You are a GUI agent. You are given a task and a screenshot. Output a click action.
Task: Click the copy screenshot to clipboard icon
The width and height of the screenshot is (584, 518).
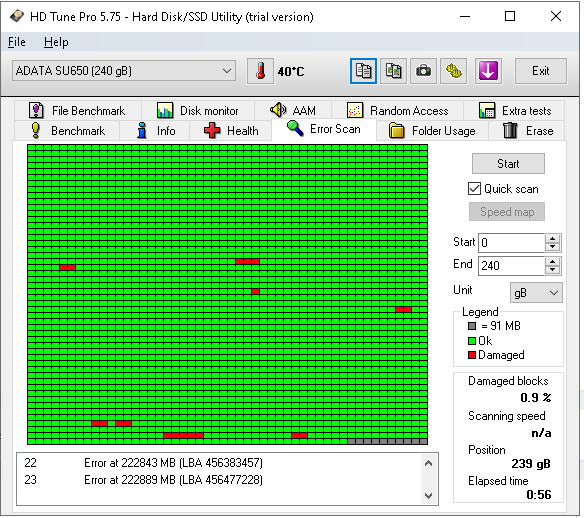(393, 71)
